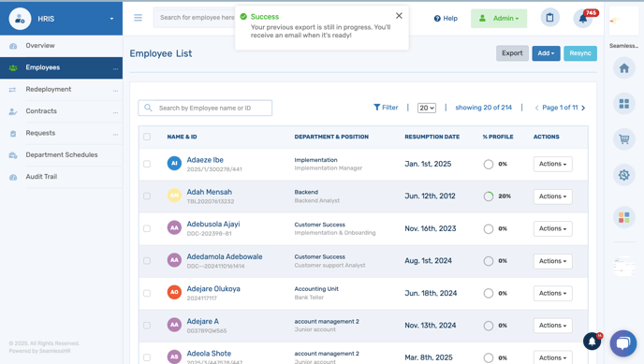Open the settings gear icon in right rail
Viewport: 644px width, 364px height.
(x=623, y=175)
